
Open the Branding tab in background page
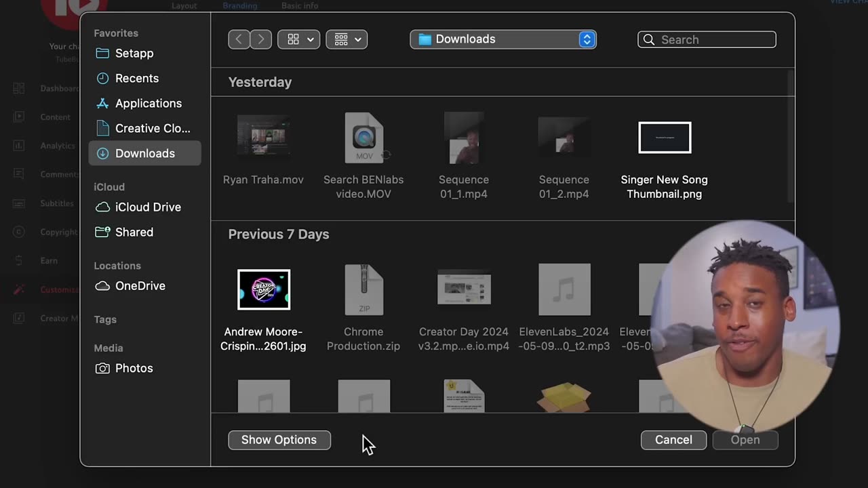click(x=240, y=5)
